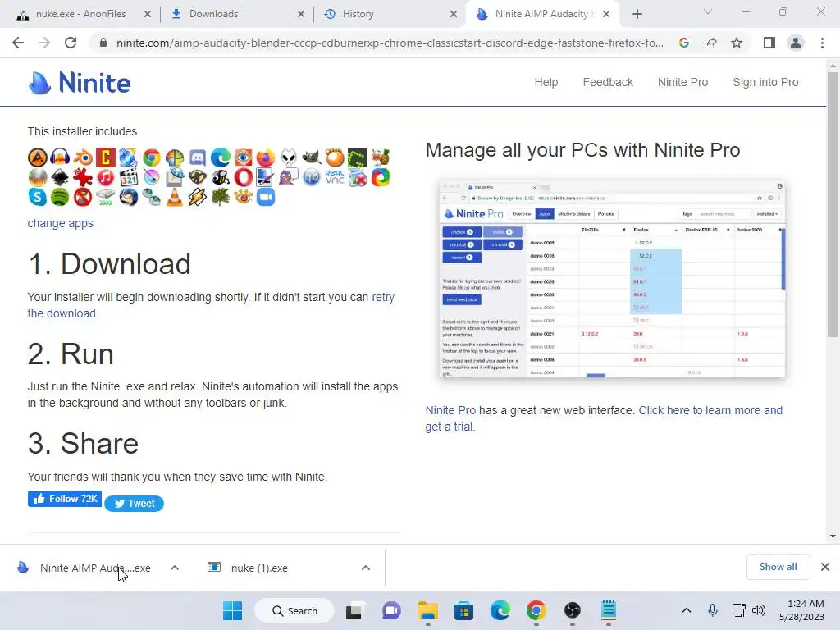Image resolution: width=840 pixels, height=630 pixels.
Task: Switch to the Downloads tab
Action: point(236,14)
